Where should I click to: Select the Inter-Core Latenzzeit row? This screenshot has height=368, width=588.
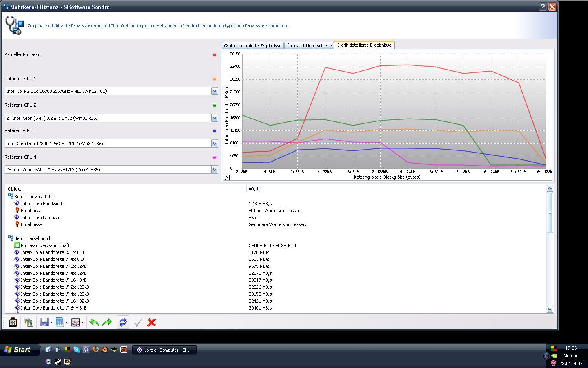[276, 218]
